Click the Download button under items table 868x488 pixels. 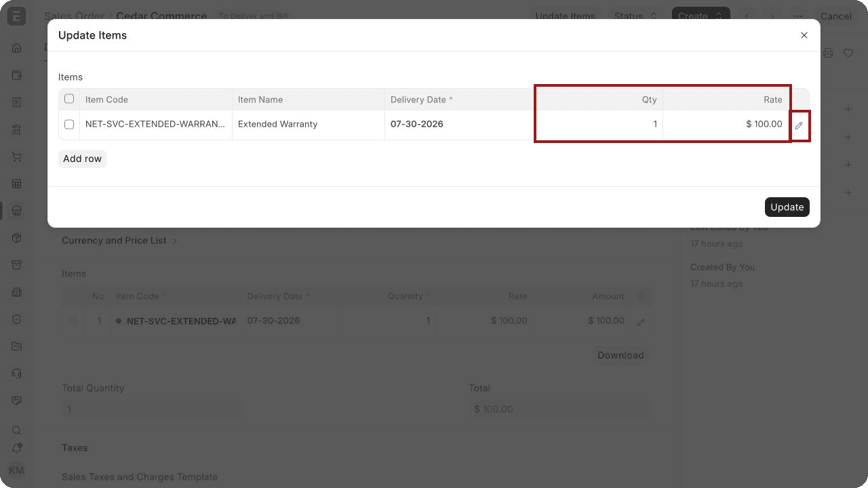pyautogui.click(x=620, y=355)
